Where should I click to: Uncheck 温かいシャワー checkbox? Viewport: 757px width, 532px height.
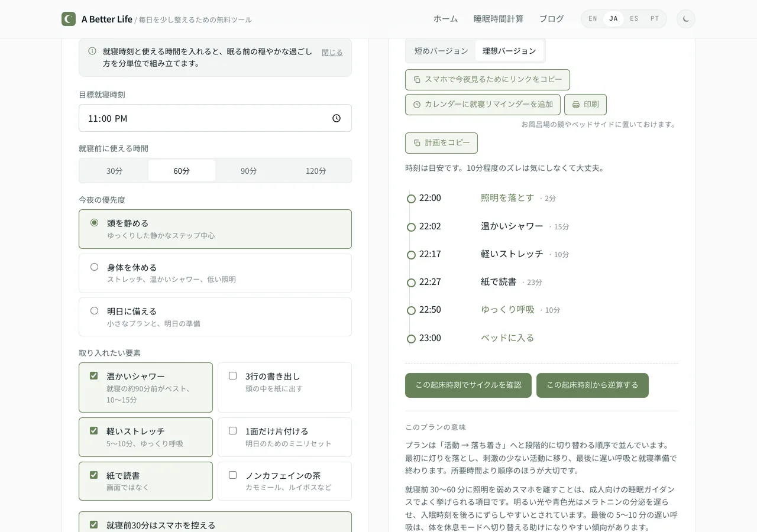(x=93, y=375)
